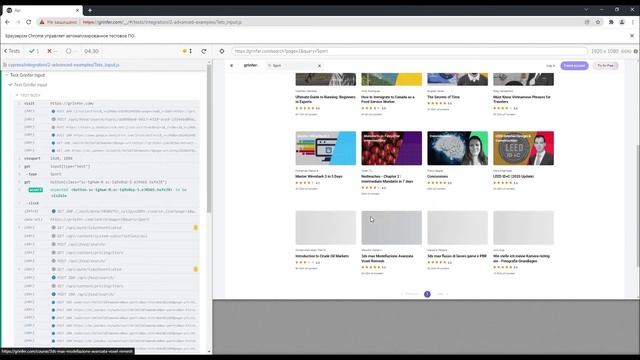Toggle auto-scrolling arrows icon in Cypress header
Viewport: 640px width, 360px height.
tap(191, 51)
